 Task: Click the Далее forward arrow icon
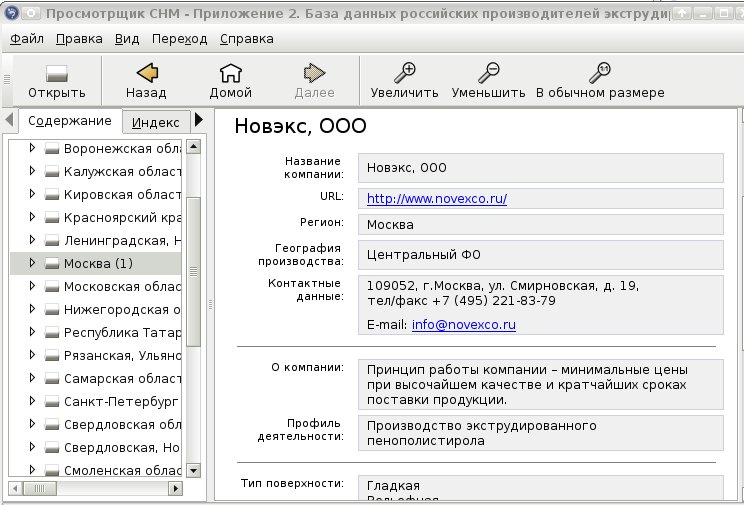314,73
